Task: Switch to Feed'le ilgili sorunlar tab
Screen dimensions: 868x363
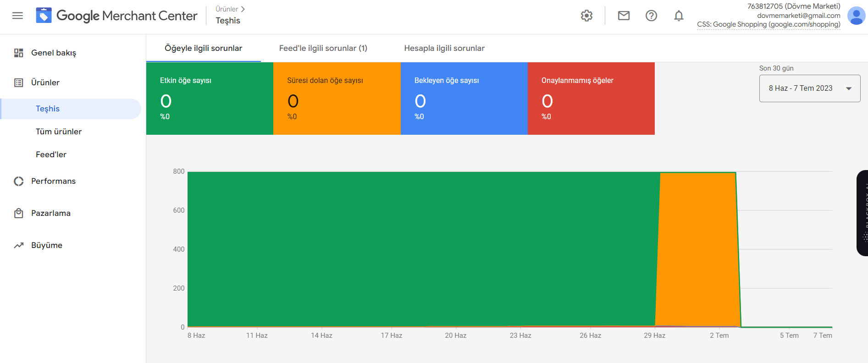Action: pyautogui.click(x=323, y=48)
